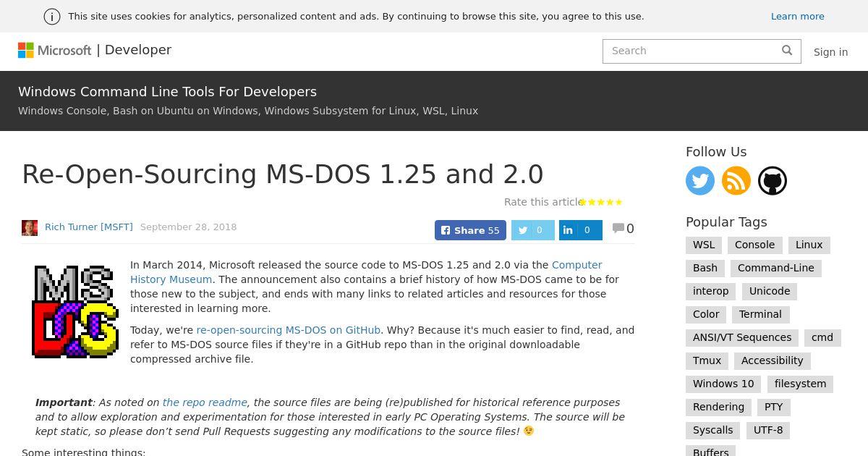Select the Syscalls tag

coord(713,431)
